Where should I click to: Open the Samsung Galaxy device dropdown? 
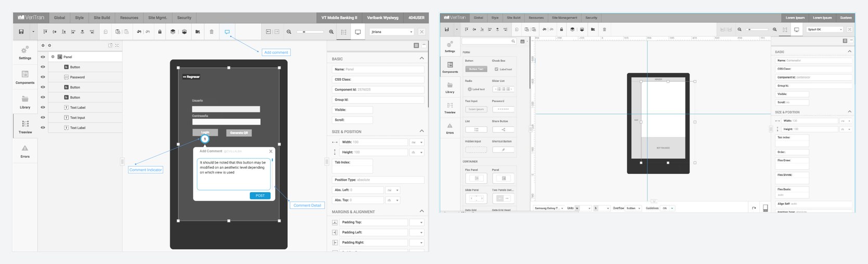point(549,208)
